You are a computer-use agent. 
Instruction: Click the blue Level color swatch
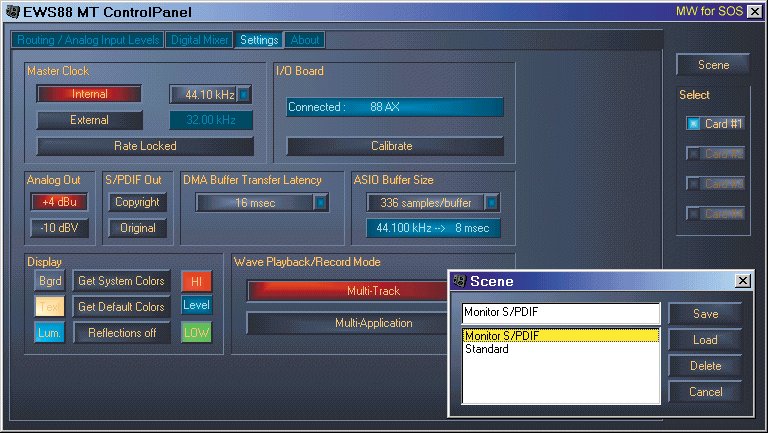tap(196, 305)
